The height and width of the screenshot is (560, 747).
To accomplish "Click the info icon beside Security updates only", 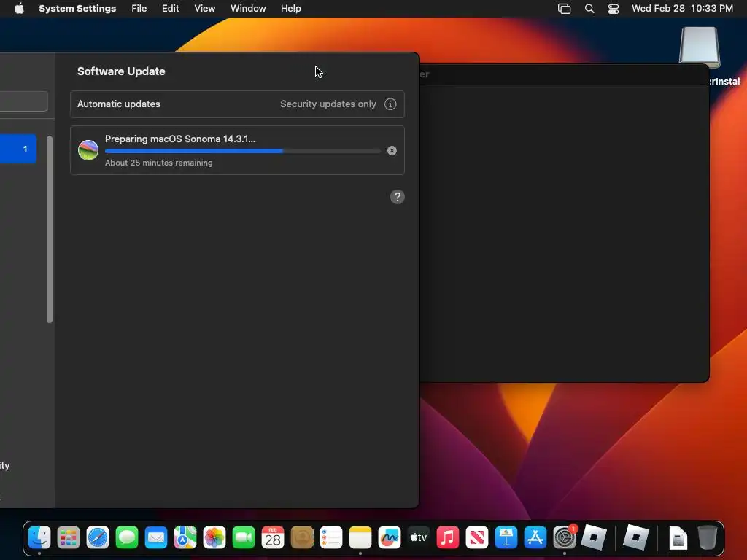I will [x=390, y=104].
